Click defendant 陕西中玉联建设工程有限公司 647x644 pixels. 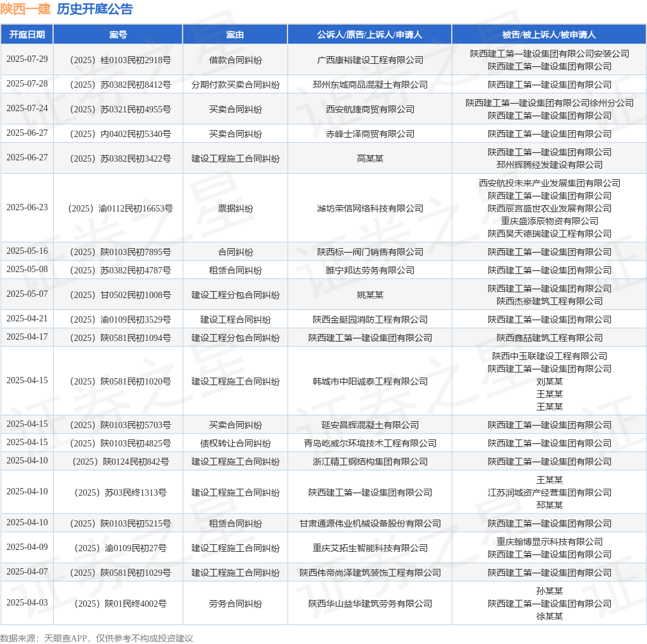[549, 356]
